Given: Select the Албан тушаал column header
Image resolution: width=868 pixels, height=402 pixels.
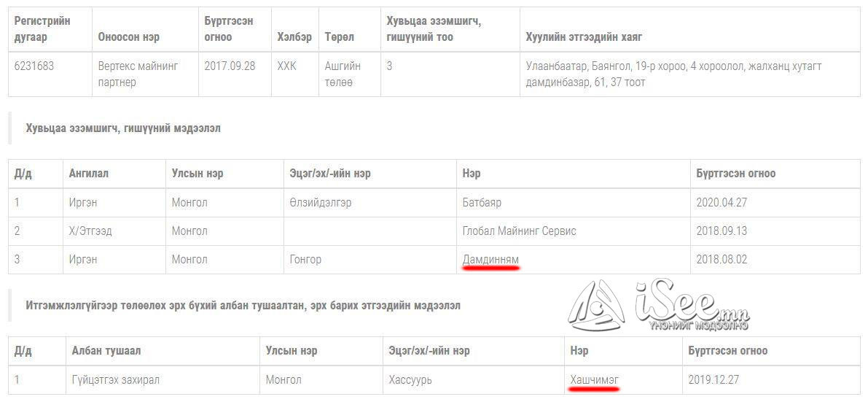Looking at the screenshot, I should coord(106,351).
